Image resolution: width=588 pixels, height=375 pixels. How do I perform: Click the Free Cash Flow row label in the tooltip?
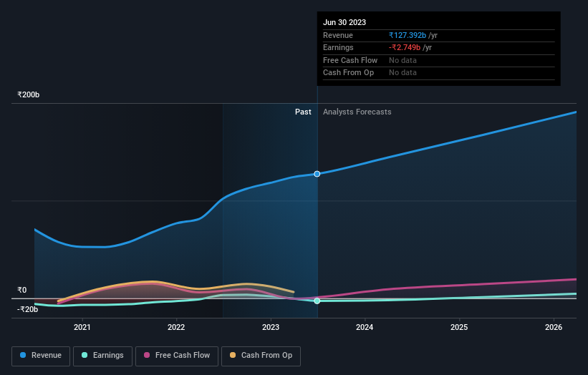pyautogui.click(x=350, y=60)
